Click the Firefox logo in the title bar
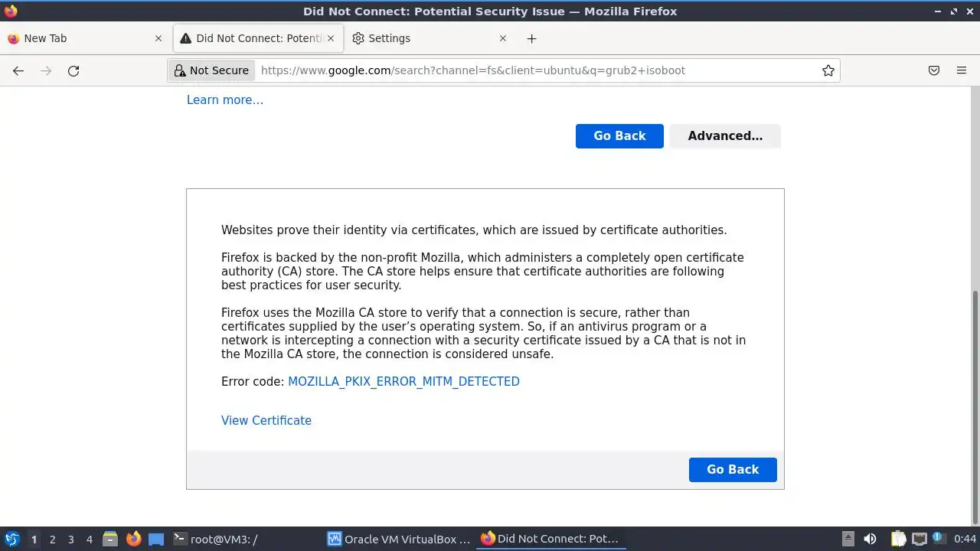The width and height of the screenshot is (980, 551). tap(11, 11)
